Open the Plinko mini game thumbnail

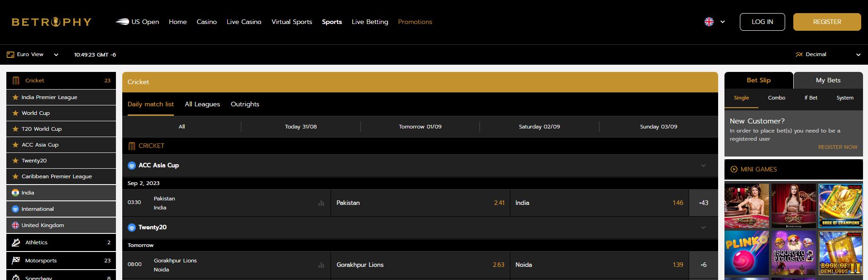tap(747, 253)
